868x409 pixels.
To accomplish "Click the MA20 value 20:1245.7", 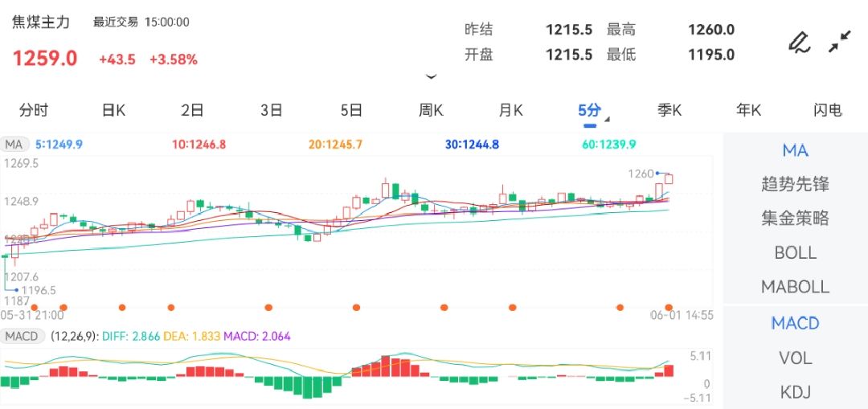I will (x=335, y=145).
